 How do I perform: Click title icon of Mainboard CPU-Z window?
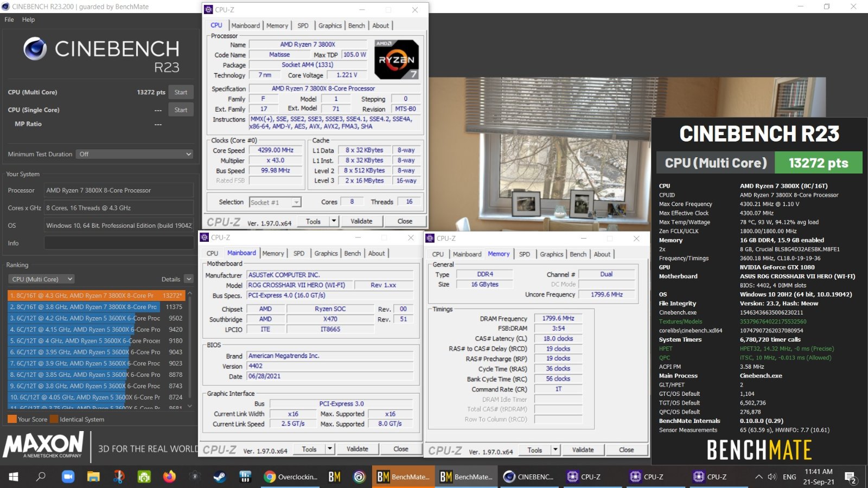coord(205,237)
